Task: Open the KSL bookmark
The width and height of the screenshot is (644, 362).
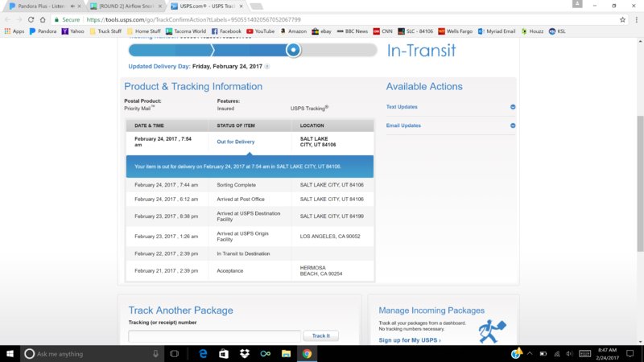Action: point(557,31)
